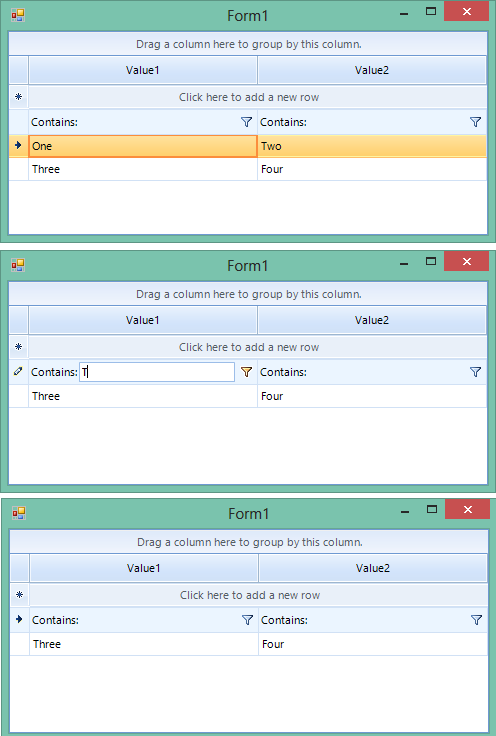This screenshot has height=736, width=496.
Task: Select the 'Three' cell in middle window
Action: pos(143,396)
